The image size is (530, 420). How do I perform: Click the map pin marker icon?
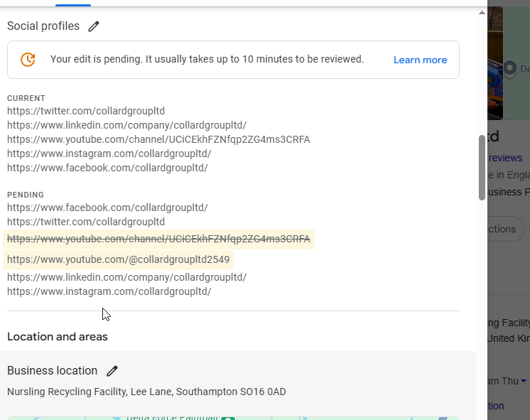[509, 69]
